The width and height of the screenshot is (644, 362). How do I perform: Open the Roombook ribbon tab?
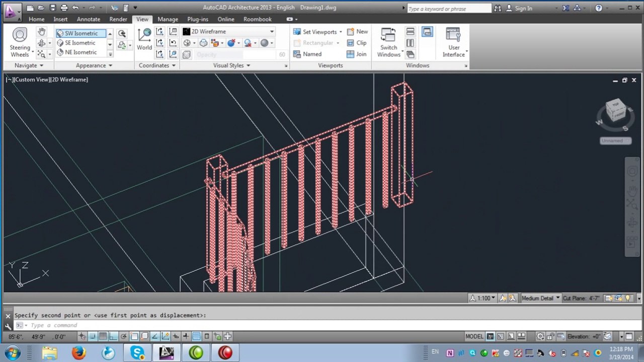[x=257, y=19]
